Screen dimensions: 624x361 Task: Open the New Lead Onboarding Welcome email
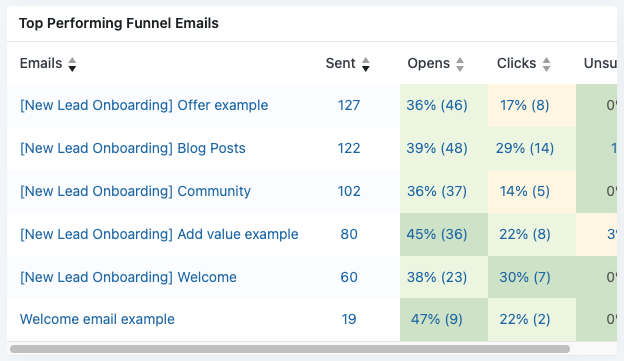[128, 277]
